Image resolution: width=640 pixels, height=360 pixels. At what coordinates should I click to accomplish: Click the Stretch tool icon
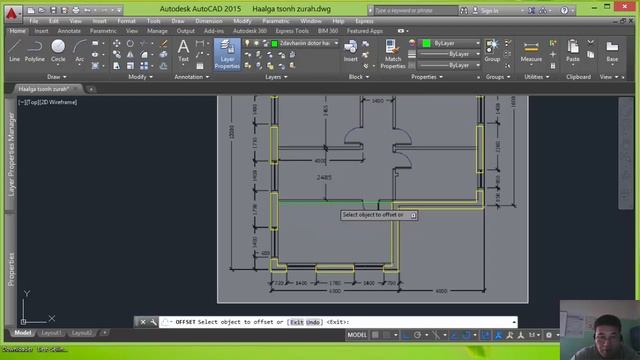pos(117,65)
